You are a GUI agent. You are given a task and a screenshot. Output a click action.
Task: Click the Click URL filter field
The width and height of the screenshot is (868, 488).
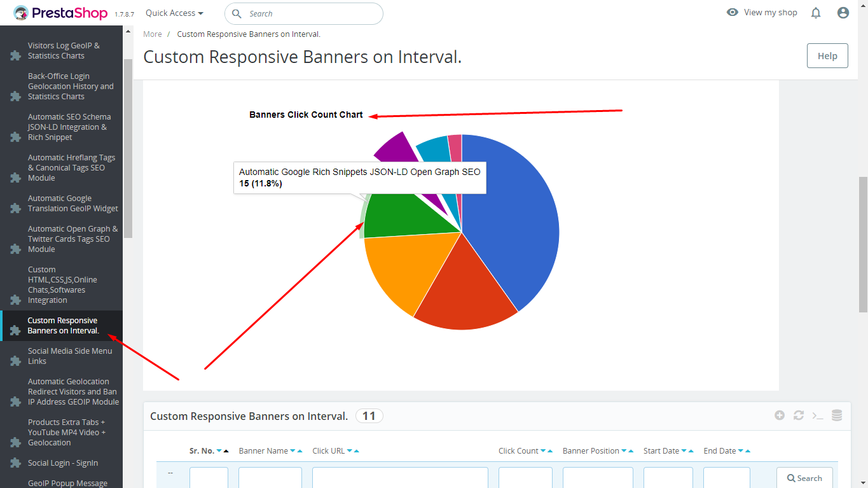pos(400,478)
